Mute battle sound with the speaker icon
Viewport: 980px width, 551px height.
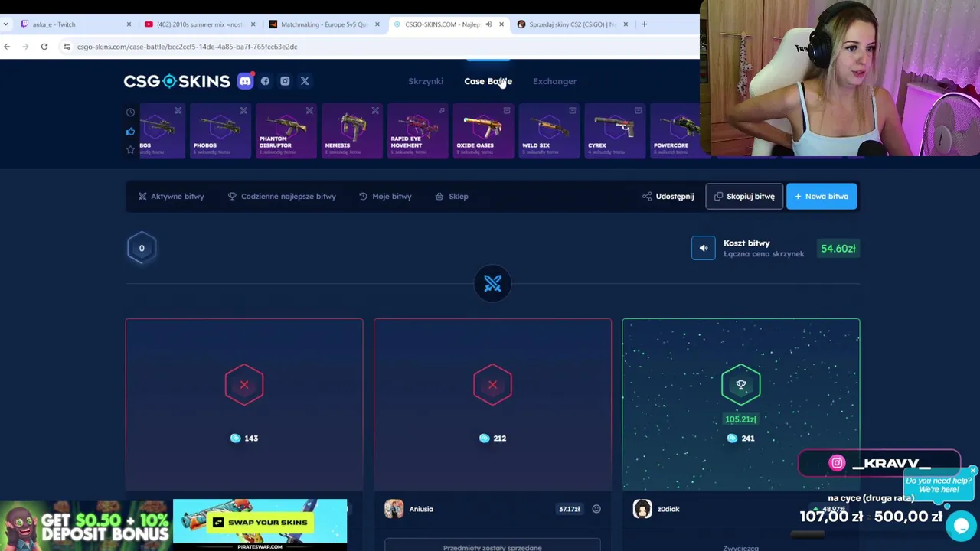[x=704, y=248]
